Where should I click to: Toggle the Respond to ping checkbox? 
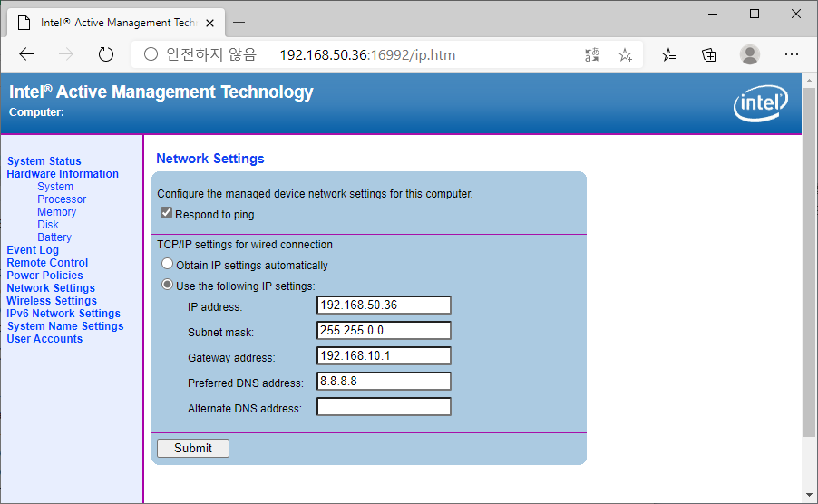point(167,213)
